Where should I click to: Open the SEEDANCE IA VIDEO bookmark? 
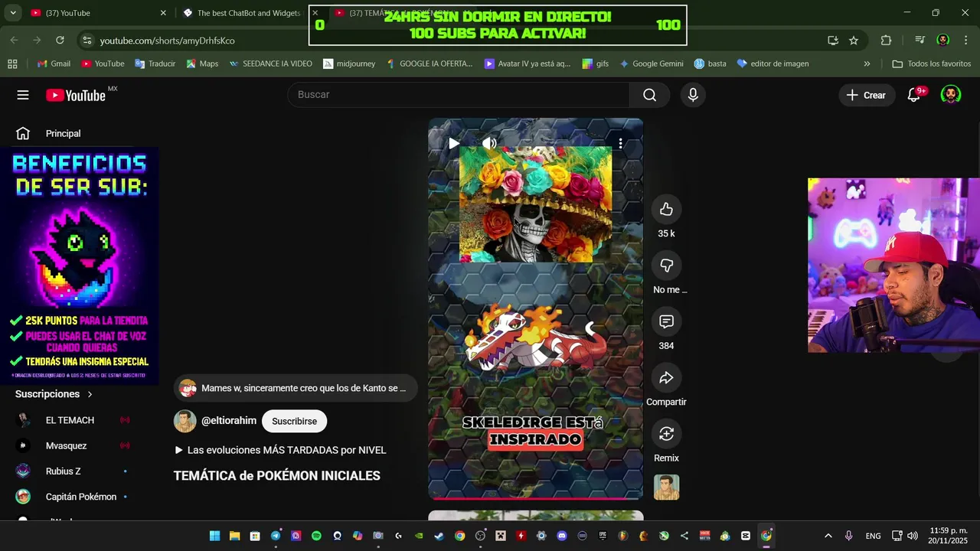point(270,64)
